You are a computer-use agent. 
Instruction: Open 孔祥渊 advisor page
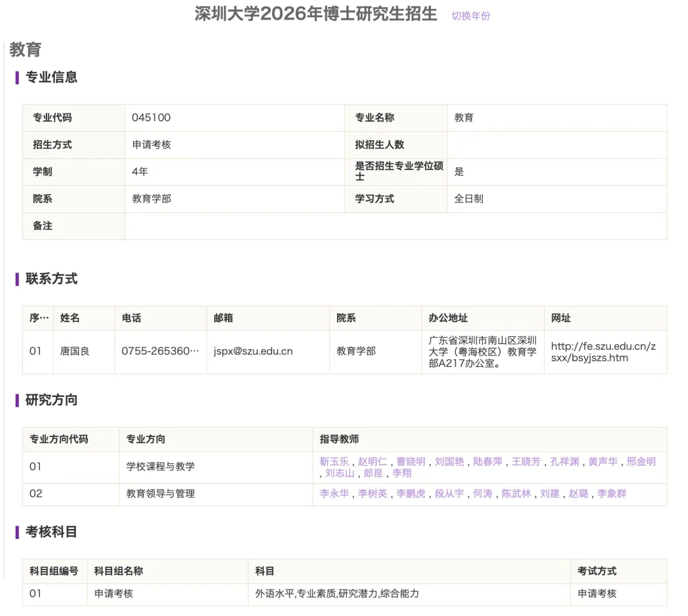point(564,462)
